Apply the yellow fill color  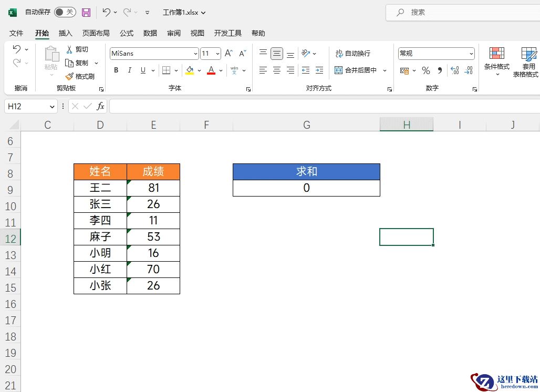[x=190, y=70]
